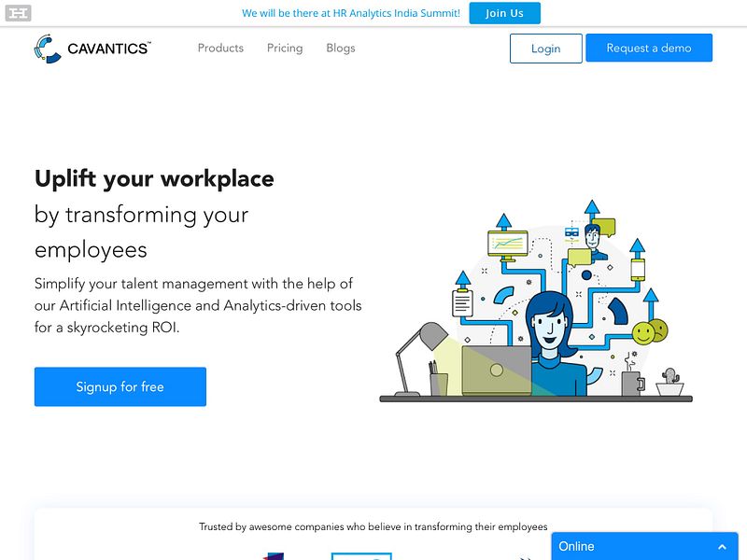The image size is (747, 560).
Task: Click the CAVANTICS wordmark text
Action: pos(109,49)
